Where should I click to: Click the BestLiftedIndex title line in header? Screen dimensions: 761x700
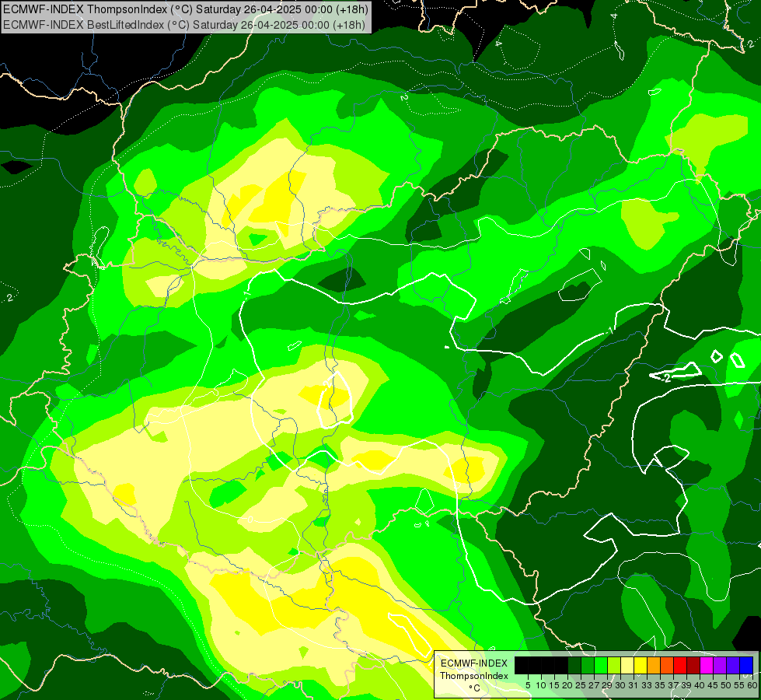pos(184,25)
